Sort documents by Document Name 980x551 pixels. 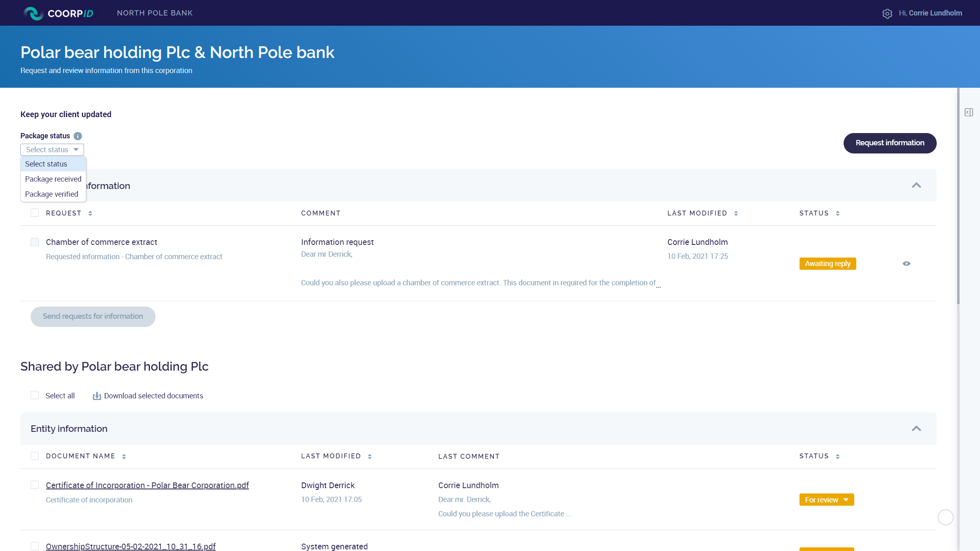pos(124,457)
